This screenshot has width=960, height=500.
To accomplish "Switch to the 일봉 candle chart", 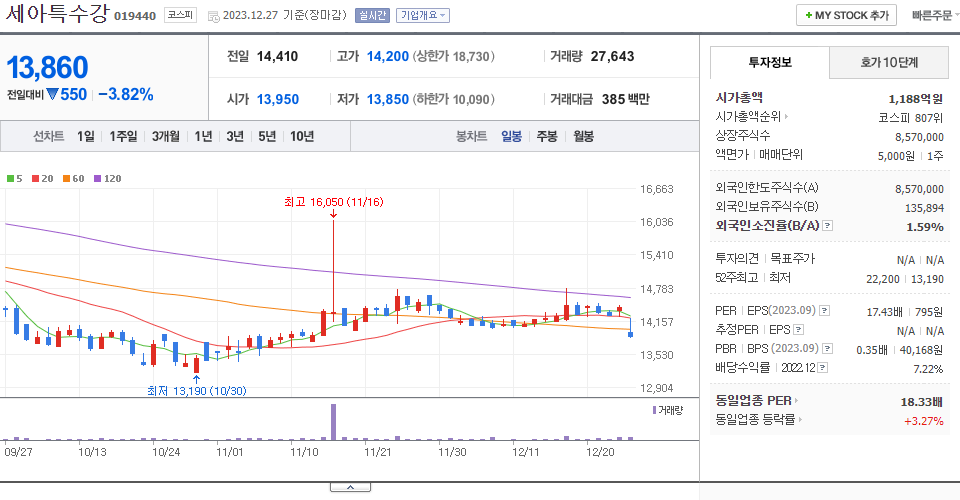I will tap(511, 136).
